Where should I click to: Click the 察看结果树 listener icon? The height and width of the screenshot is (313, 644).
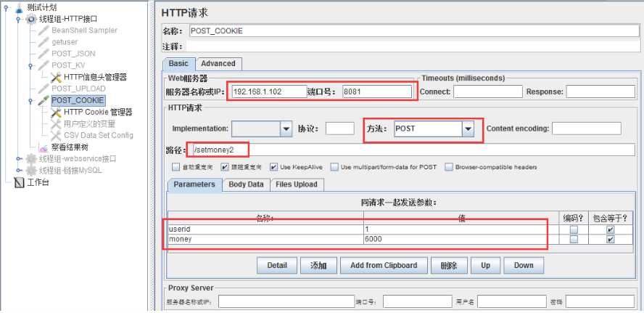[x=44, y=147]
